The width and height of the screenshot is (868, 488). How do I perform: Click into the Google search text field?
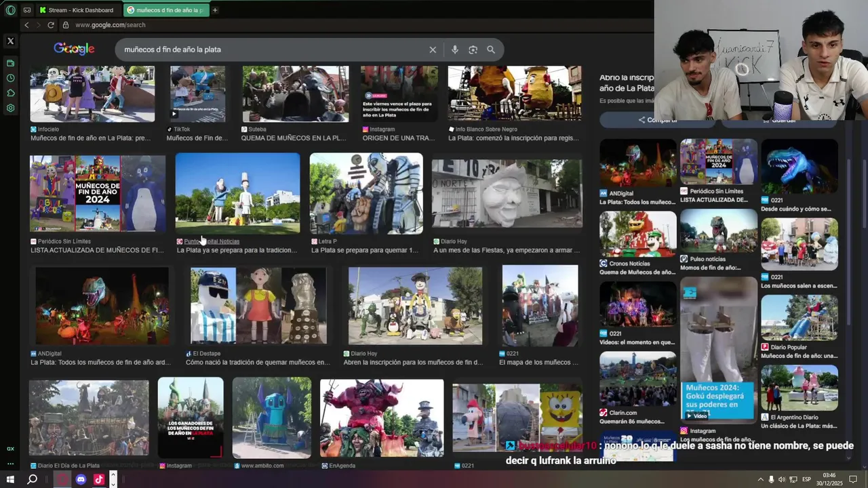[271, 49]
